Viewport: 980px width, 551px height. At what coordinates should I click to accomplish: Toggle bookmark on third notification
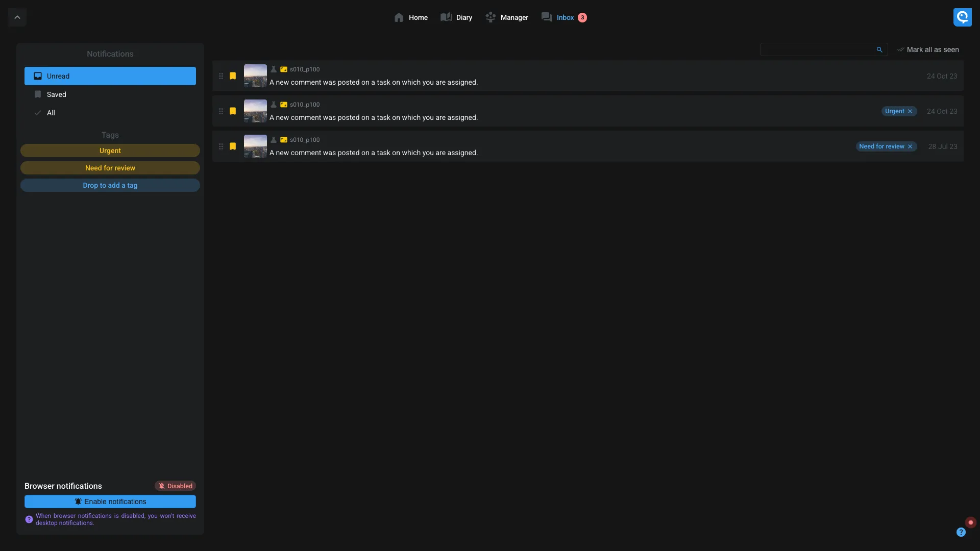(233, 146)
